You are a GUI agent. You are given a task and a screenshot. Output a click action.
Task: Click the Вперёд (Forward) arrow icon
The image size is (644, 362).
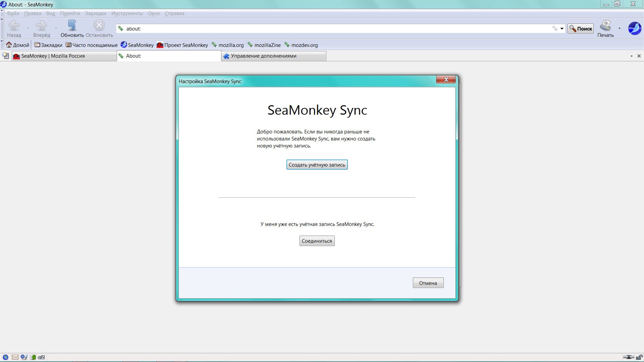tap(42, 25)
